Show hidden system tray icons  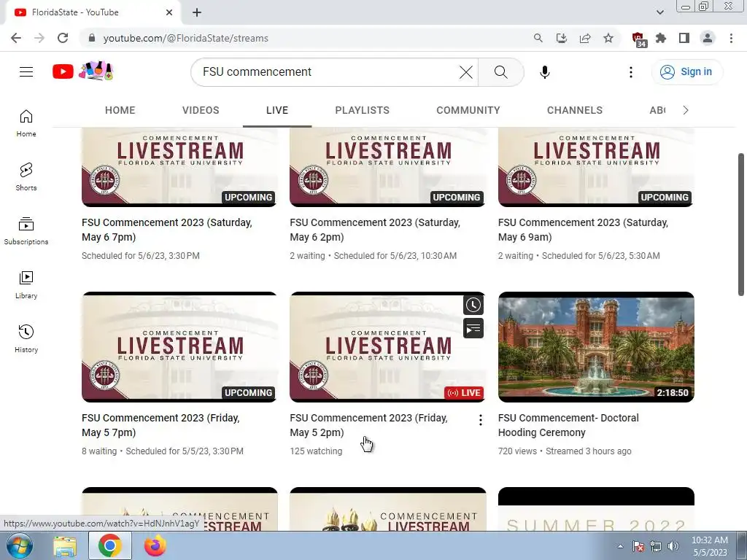pos(620,546)
